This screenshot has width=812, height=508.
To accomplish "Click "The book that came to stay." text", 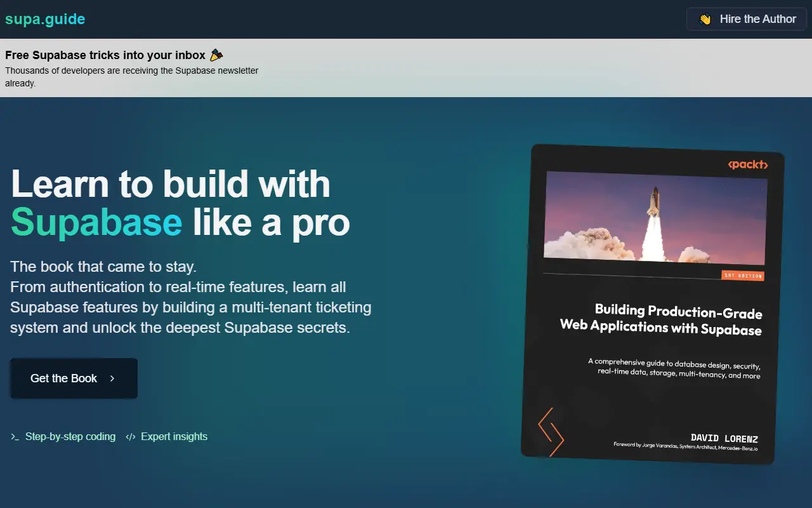I will (x=103, y=266).
